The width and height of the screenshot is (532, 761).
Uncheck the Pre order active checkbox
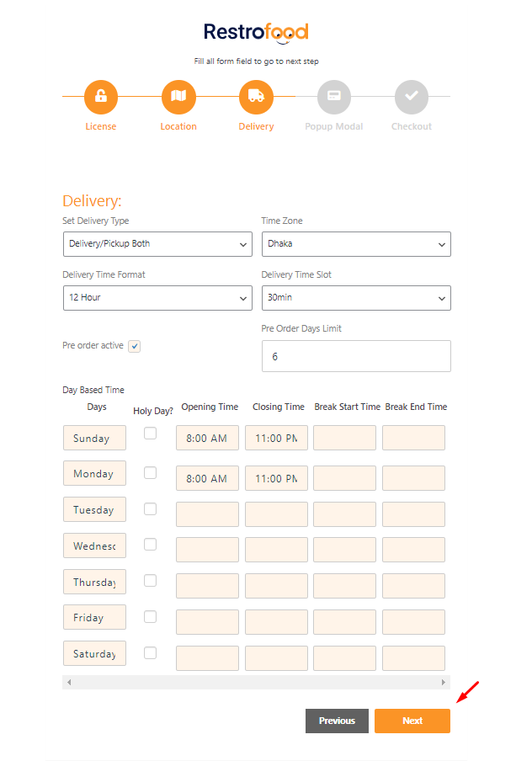click(135, 346)
